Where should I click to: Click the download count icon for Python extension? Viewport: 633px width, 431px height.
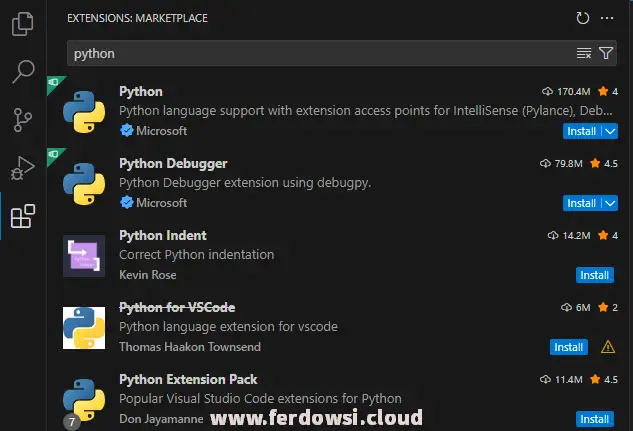pos(547,92)
